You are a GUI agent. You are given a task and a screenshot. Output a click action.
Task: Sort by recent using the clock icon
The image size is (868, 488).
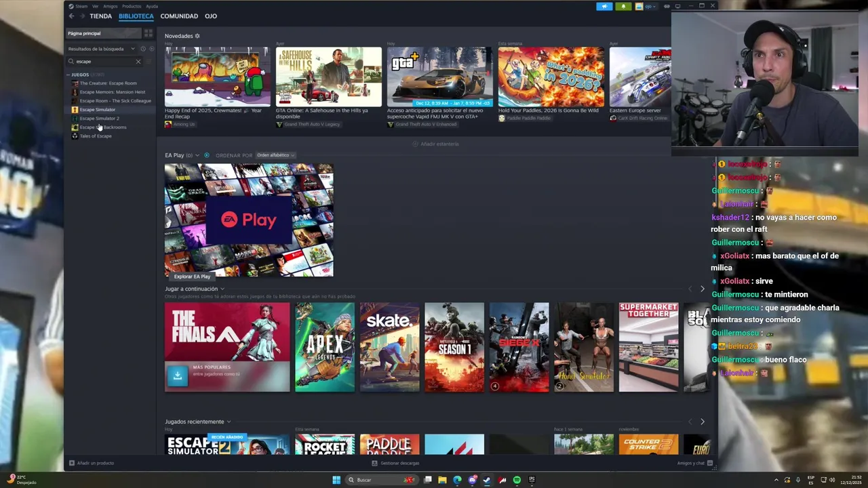pyautogui.click(x=142, y=49)
